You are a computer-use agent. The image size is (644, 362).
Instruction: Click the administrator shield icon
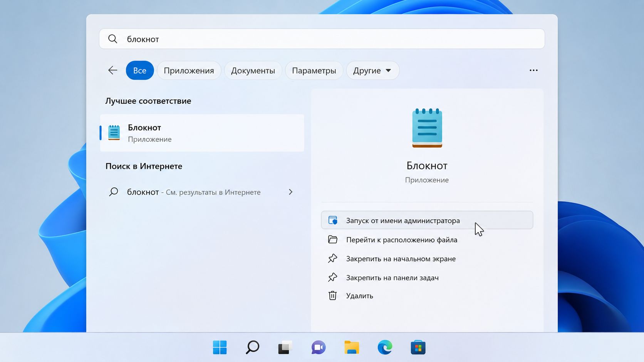click(333, 220)
